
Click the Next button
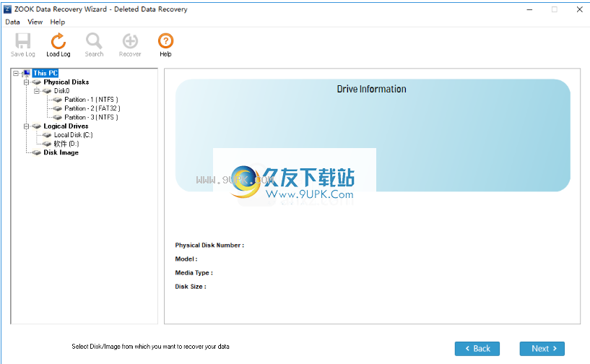(542, 349)
